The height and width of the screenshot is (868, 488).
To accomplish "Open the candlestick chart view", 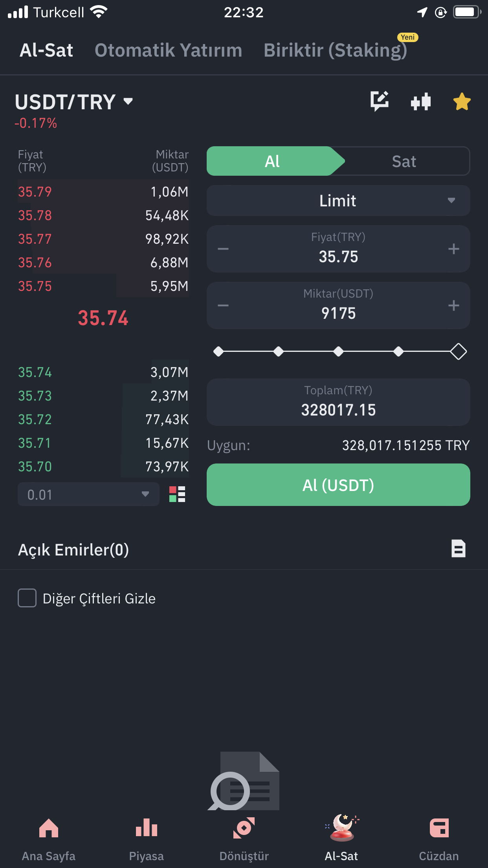I will point(420,102).
